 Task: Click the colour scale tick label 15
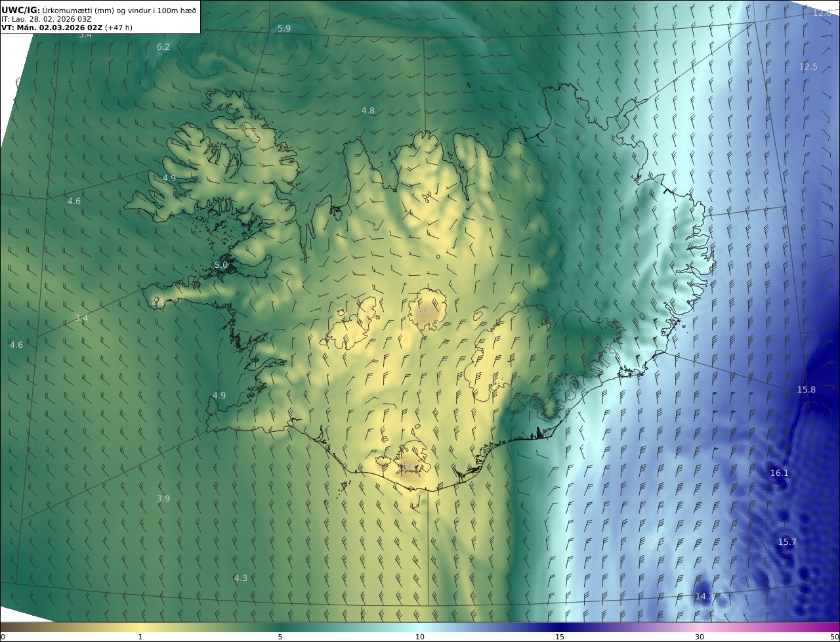click(560, 637)
